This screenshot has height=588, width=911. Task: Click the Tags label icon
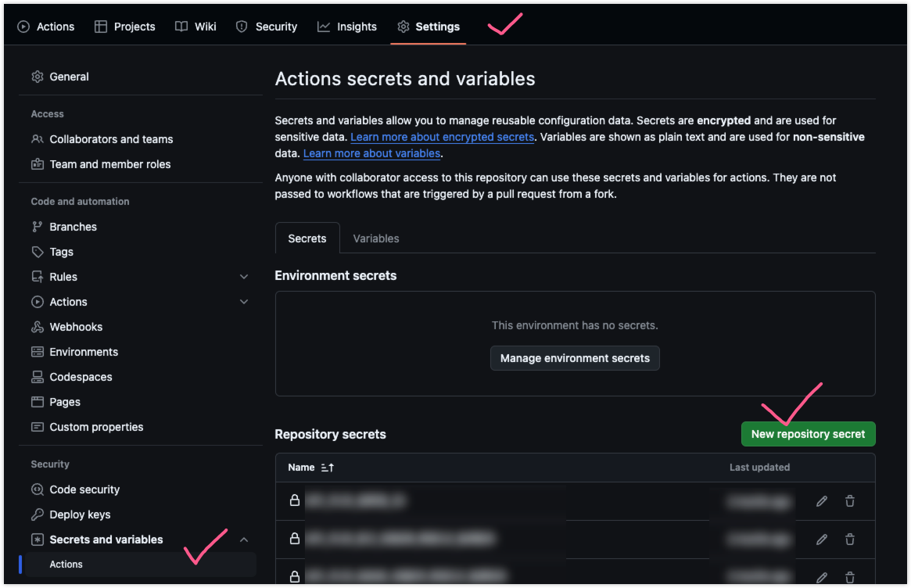38,252
